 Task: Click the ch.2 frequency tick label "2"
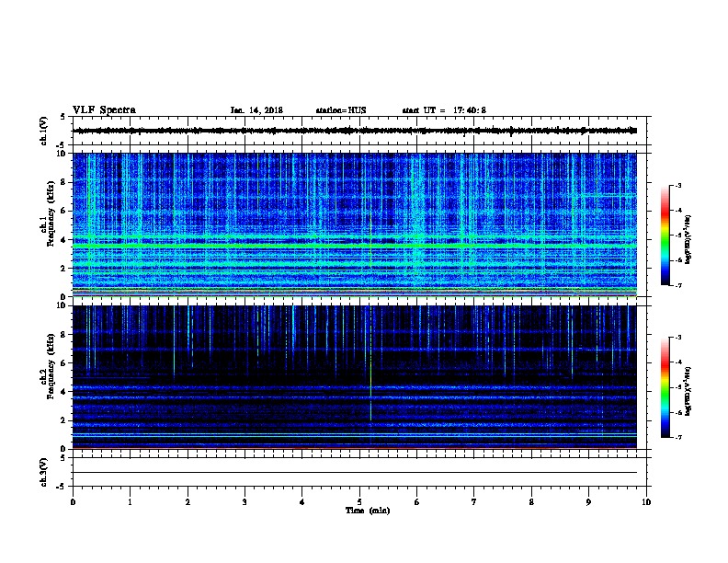coord(63,420)
